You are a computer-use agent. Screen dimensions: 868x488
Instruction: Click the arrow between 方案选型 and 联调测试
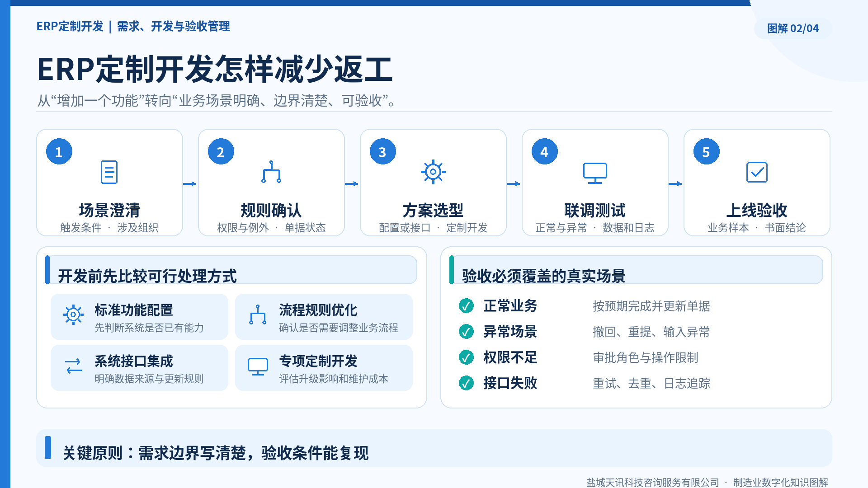[x=514, y=183]
